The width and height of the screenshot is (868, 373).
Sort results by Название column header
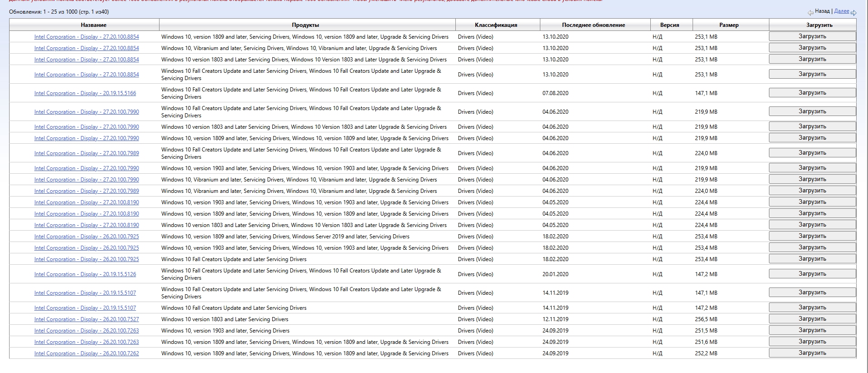tap(94, 25)
